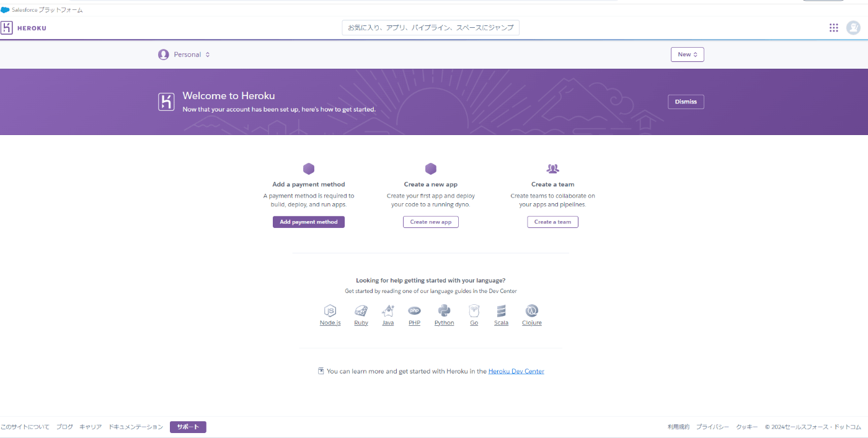Dismiss the Welcome to Heroku banner
This screenshot has width=868, height=438.
(x=686, y=102)
